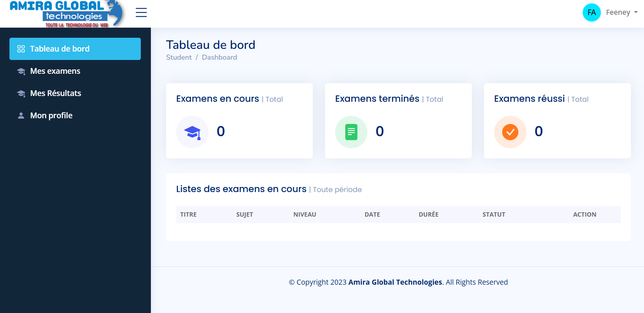The height and width of the screenshot is (313, 644).
Task: Click the orange checkmark icon
Action: pos(510,132)
